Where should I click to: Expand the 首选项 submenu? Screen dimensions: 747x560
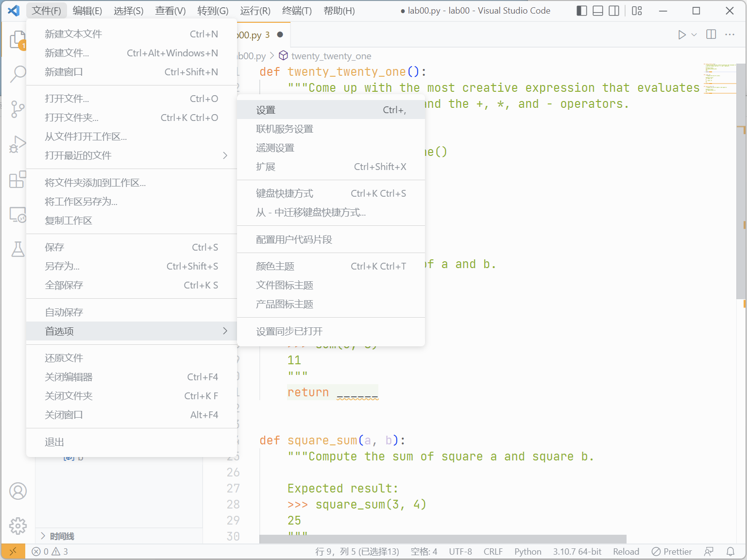pos(131,331)
